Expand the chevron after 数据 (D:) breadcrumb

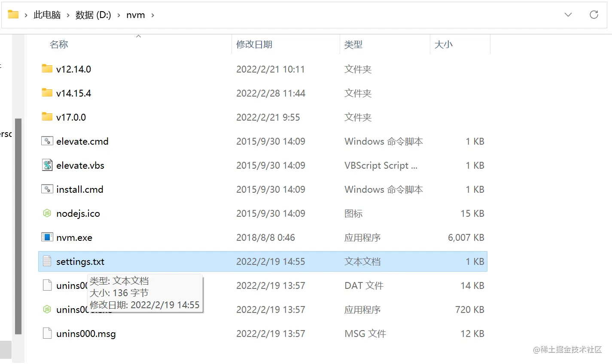click(x=119, y=15)
